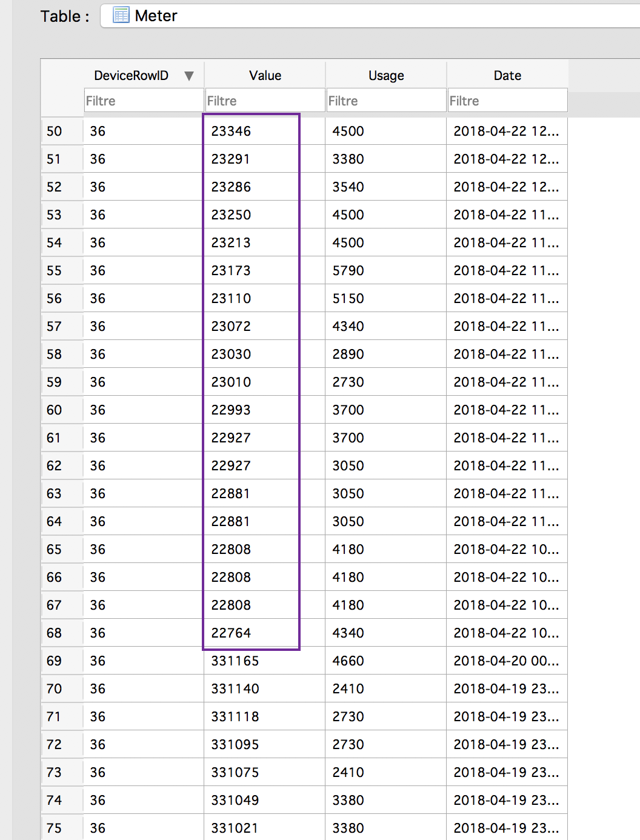Select row number 75 header
The height and width of the screenshot is (840, 640).
[62, 827]
